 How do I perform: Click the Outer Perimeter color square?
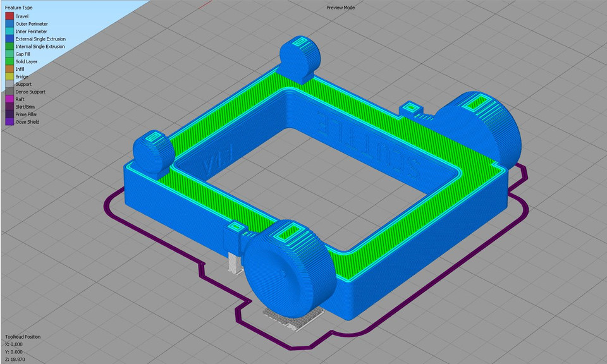coord(8,23)
